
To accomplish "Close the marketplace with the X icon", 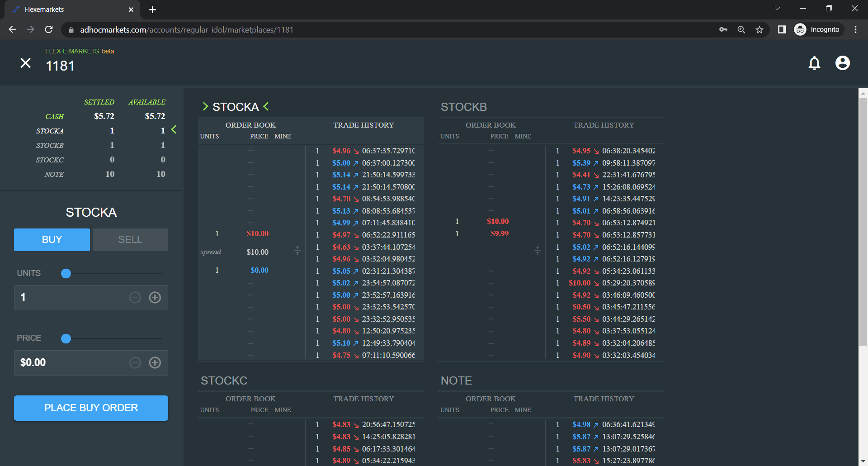I will 26,63.
